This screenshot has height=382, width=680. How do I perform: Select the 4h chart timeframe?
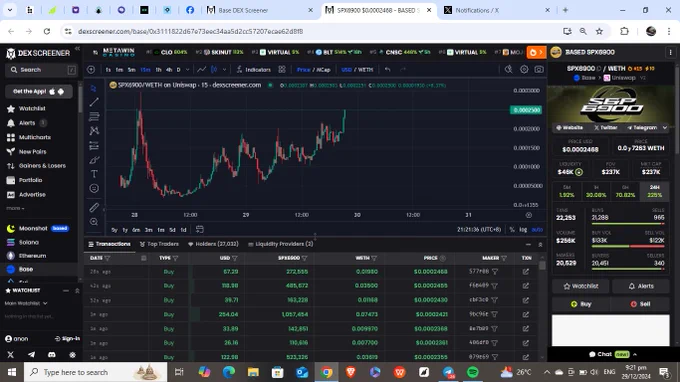[169, 69]
